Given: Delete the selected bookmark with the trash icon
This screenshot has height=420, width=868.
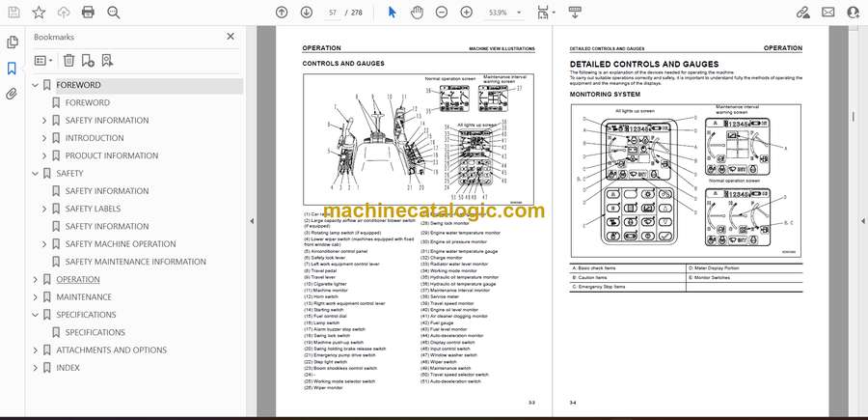Looking at the screenshot, I should pos(68,61).
